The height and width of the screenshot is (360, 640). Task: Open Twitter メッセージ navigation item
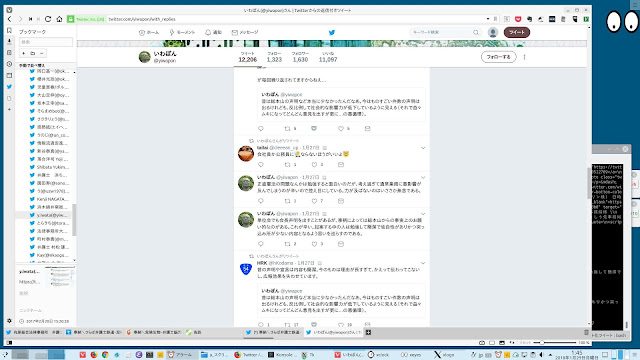pyautogui.click(x=245, y=32)
